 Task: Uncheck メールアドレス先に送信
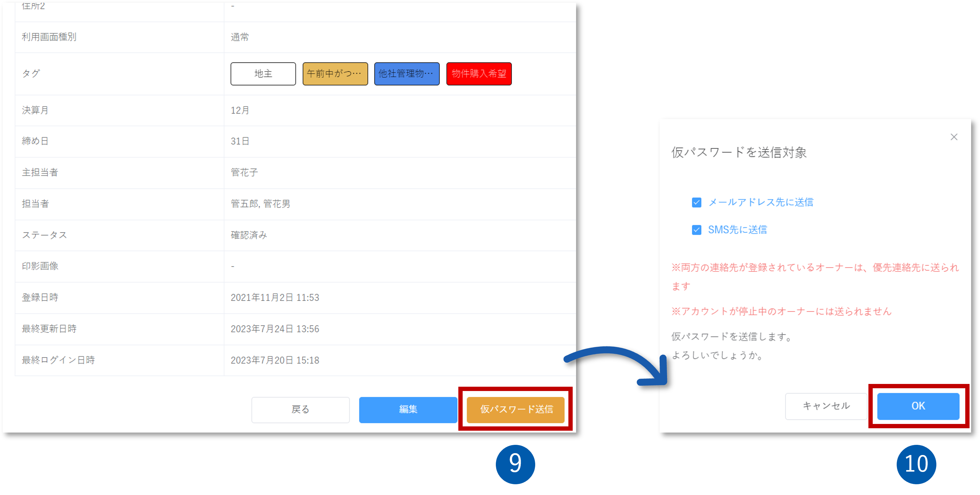[696, 202]
